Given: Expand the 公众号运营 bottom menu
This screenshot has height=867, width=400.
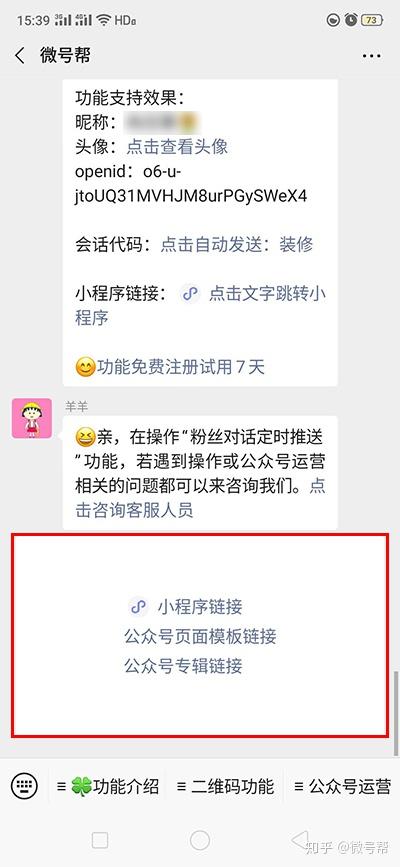Looking at the screenshot, I should click(x=342, y=786).
